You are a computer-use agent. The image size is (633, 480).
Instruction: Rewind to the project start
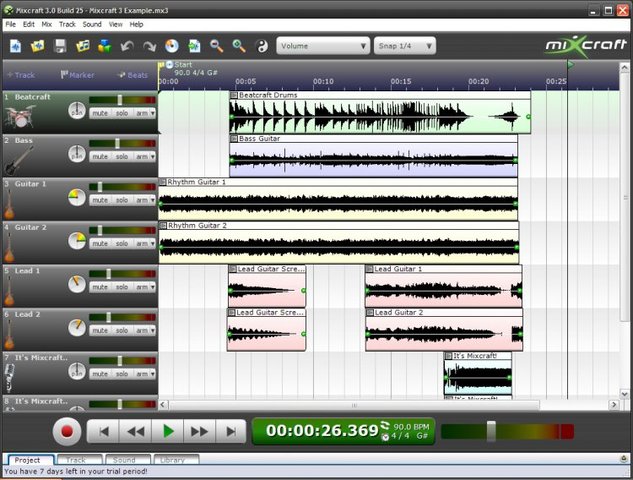[103, 432]
